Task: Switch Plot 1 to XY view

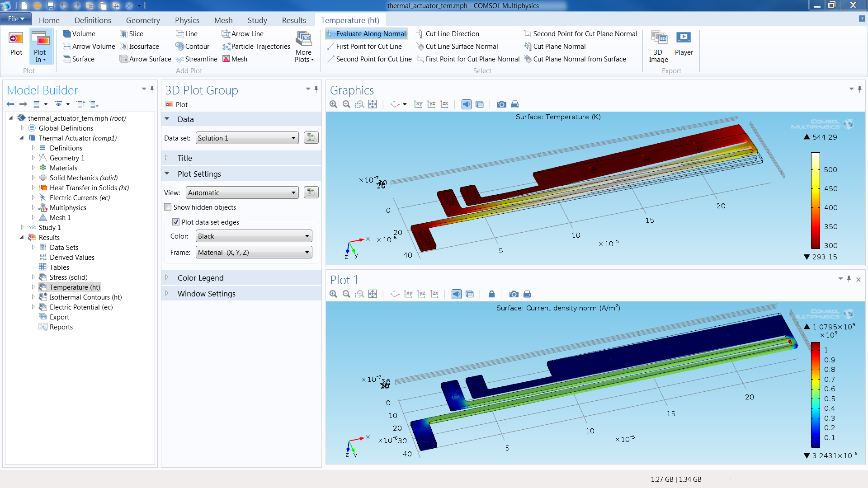Action: (x=409, y=294)
